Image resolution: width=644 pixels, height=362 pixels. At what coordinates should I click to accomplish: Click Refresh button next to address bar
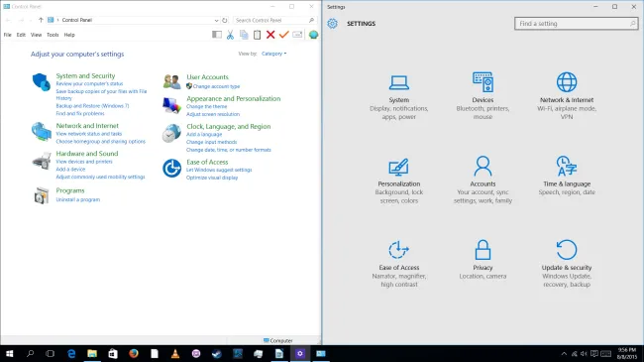[225, 20]
